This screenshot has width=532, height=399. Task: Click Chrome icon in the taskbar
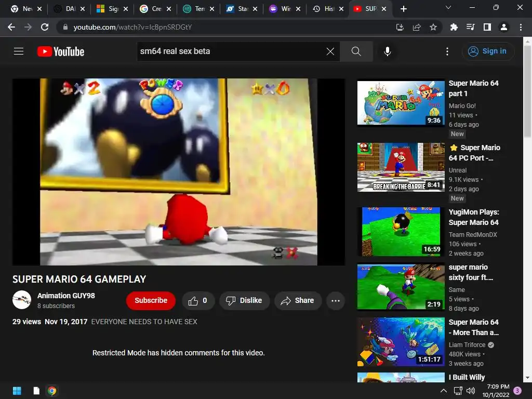52,391
